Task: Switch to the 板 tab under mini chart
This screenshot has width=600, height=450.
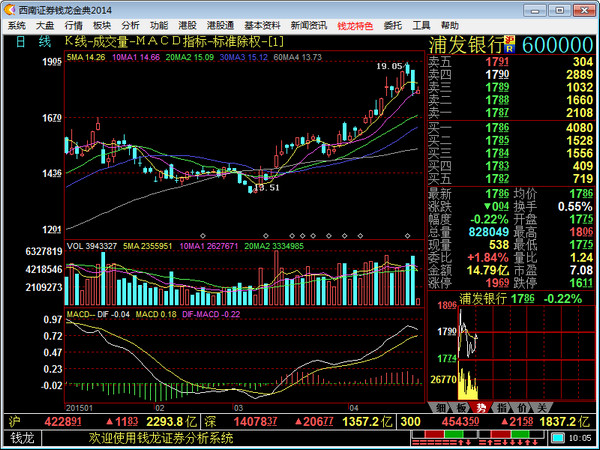Action: point(461,408)
